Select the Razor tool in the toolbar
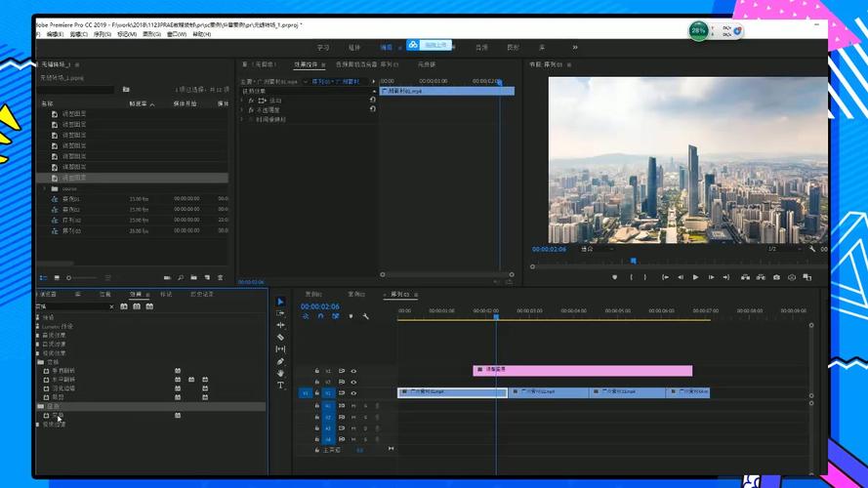The height and width of the screenshot is (488, 868). click(x=280, y=337)
